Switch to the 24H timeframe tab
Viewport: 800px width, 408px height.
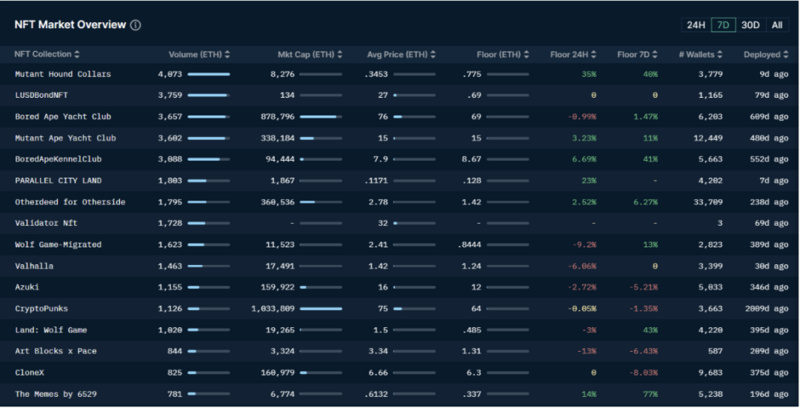coord(696,25)
